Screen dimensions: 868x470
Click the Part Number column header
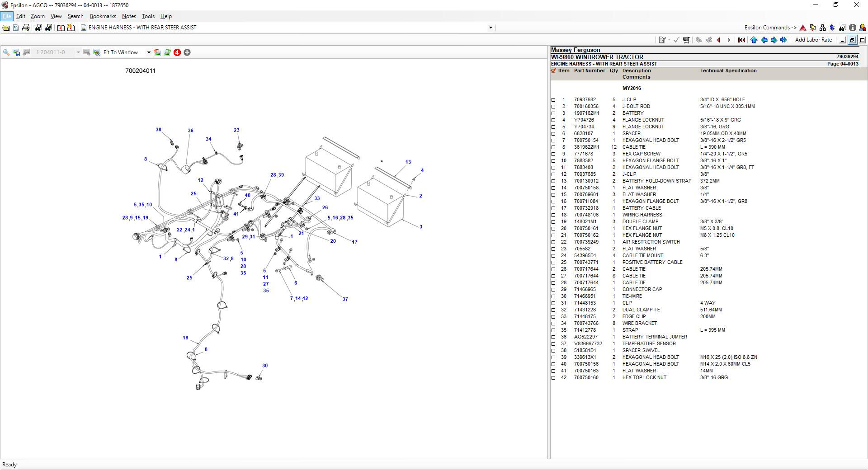(589, 71)
